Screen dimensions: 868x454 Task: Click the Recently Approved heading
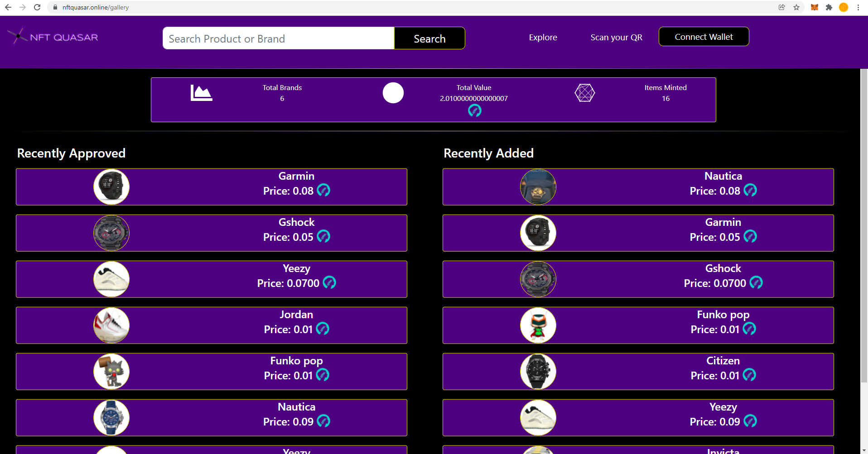point(71,153)
